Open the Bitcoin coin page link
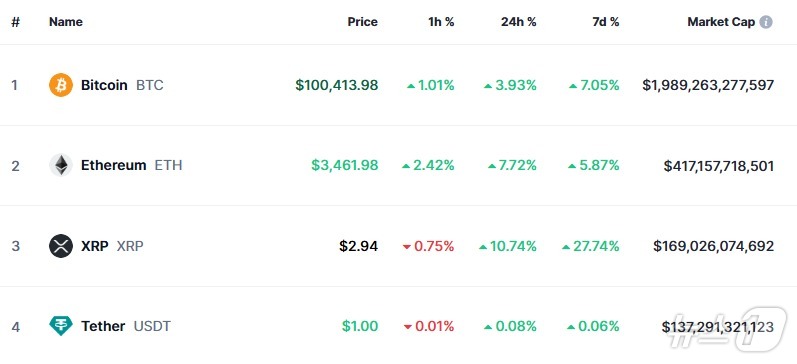 tap(104, 85)
